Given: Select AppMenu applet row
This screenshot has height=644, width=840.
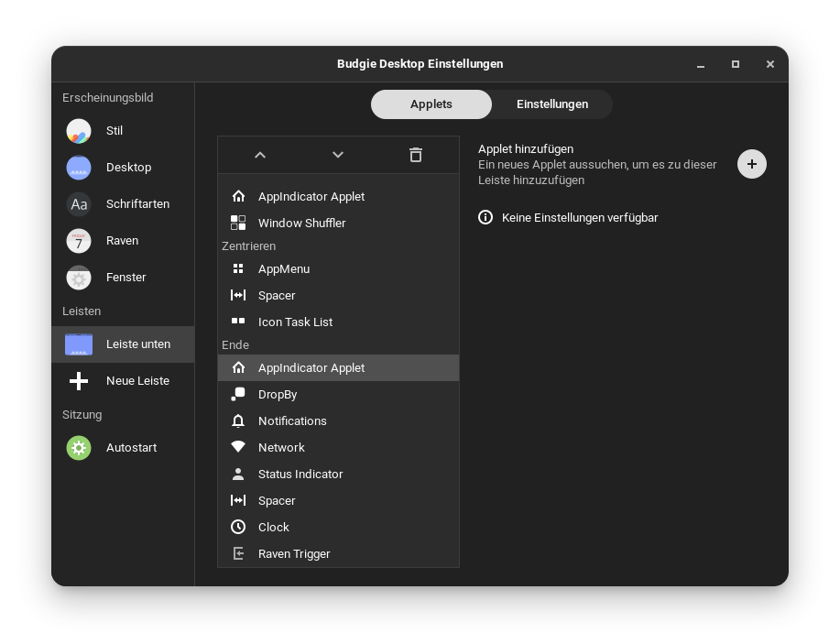Looking at the screenshot, I should click(x=338, y=269).
